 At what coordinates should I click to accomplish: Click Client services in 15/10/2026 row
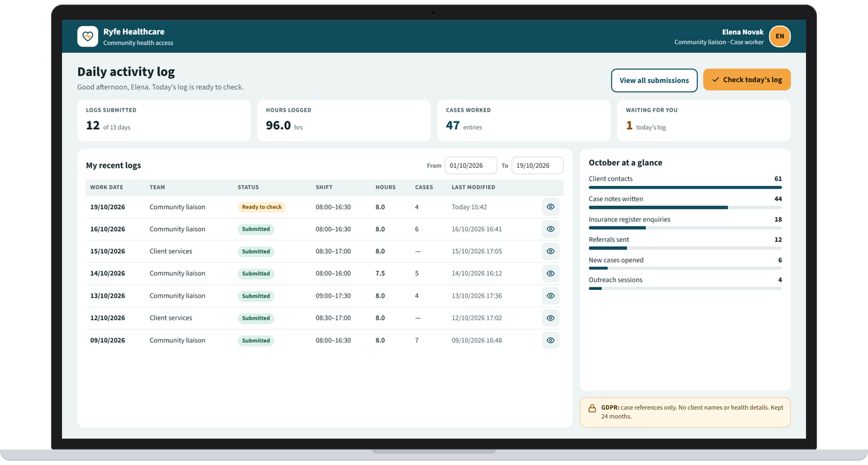pos(170,251)
